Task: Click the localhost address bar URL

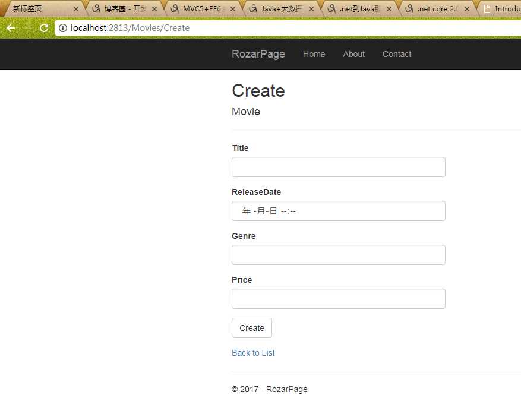Action: pyautogui.click(x=130, y=28)
